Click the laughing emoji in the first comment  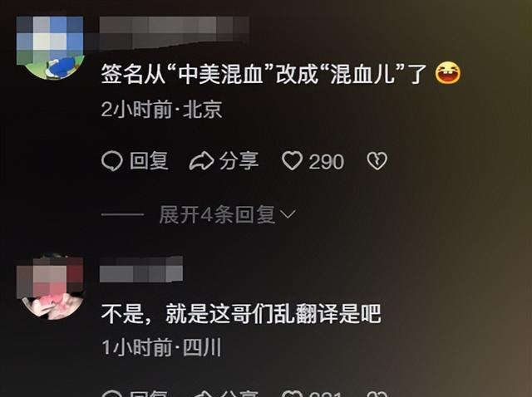click(448, 73)
